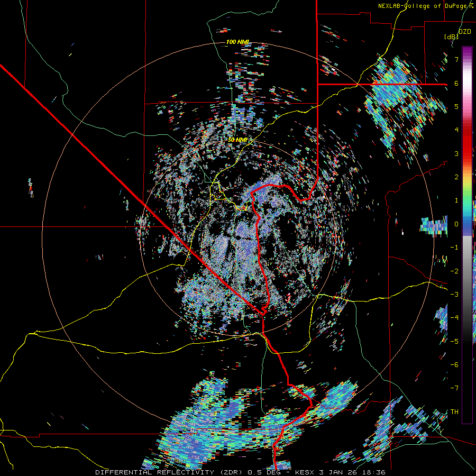Click the 1 value on the color scale
This screenshot has height=476, width=476.
click(456, 200)
